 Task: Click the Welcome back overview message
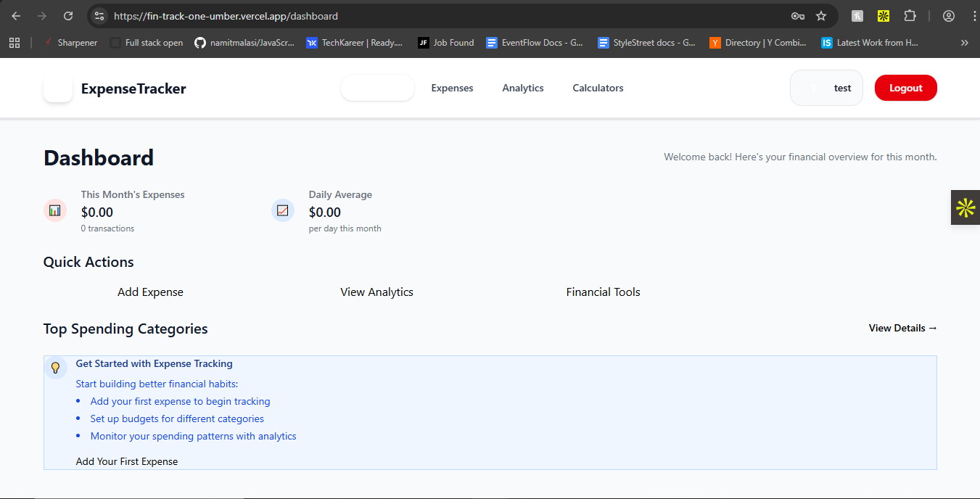click(800, 157)
